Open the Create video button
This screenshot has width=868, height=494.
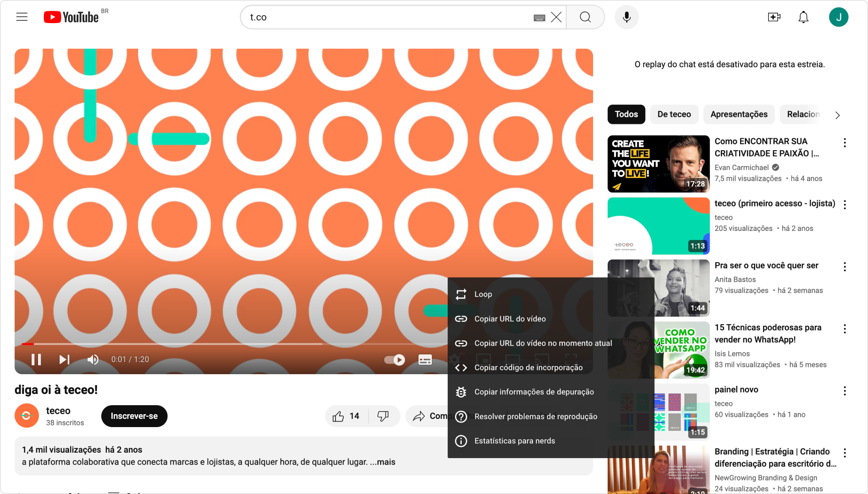(774, 17)
